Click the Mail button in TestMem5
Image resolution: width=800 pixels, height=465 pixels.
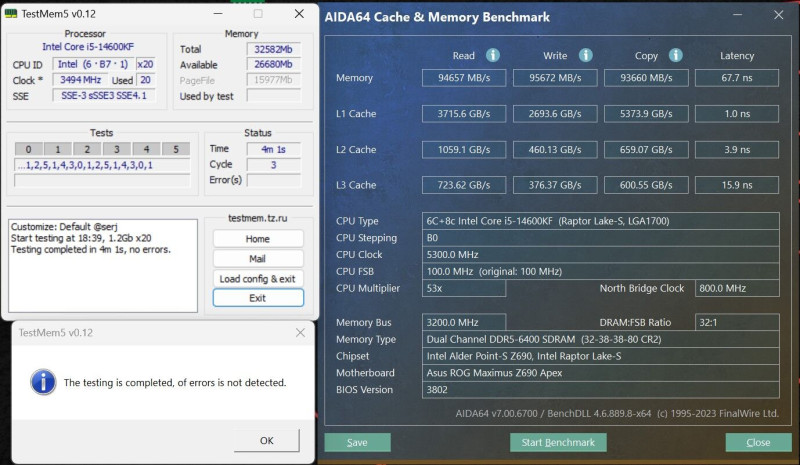tap(258, 259)
